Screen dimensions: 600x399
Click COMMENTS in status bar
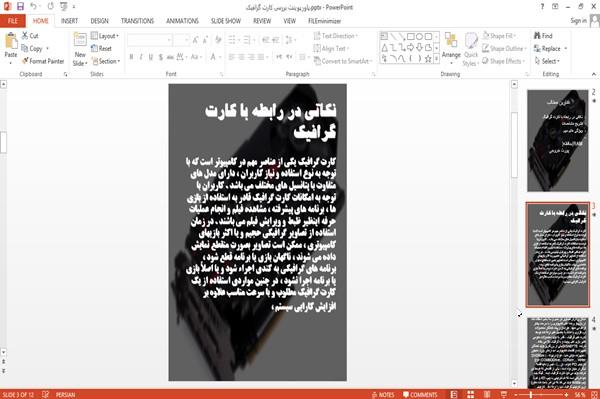420,394
